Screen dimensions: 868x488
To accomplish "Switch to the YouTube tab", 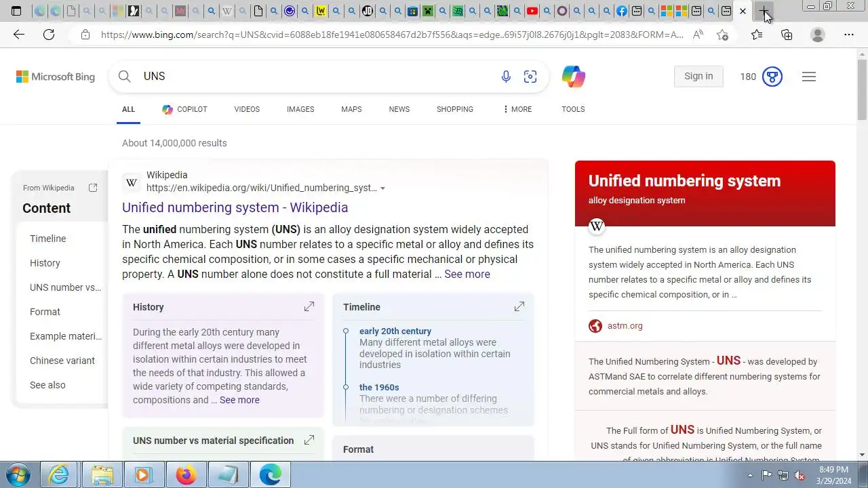I will (x=532, y=11).
